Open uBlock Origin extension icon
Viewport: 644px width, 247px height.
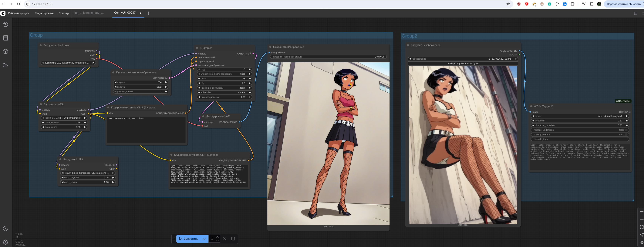pos(519,4)
